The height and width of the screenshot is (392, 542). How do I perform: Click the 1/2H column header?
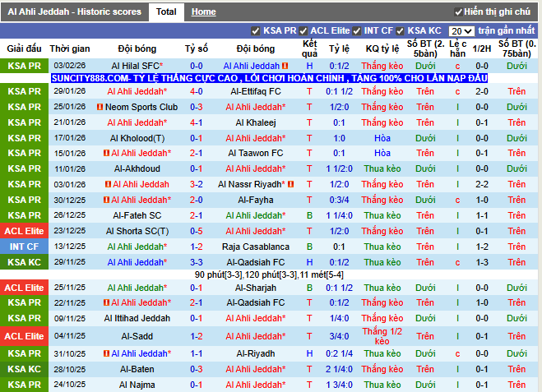(x=482, y=48)
